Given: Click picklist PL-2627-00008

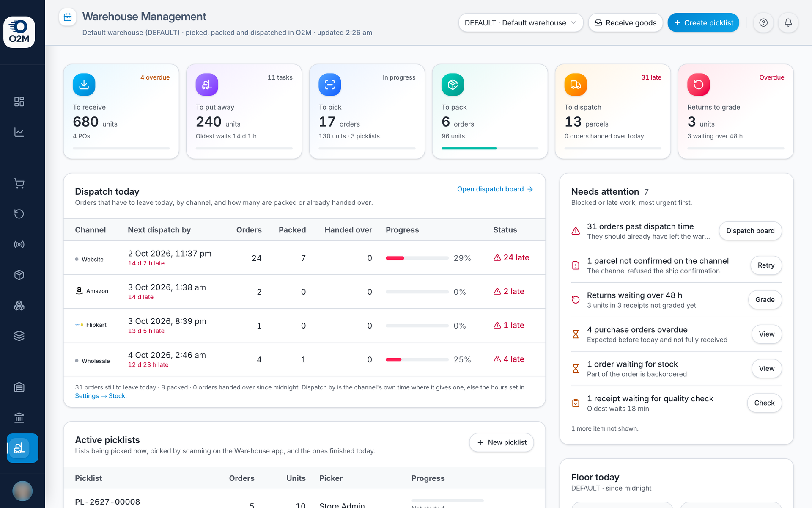Looking at the screenshot, I should coord(107,502).
